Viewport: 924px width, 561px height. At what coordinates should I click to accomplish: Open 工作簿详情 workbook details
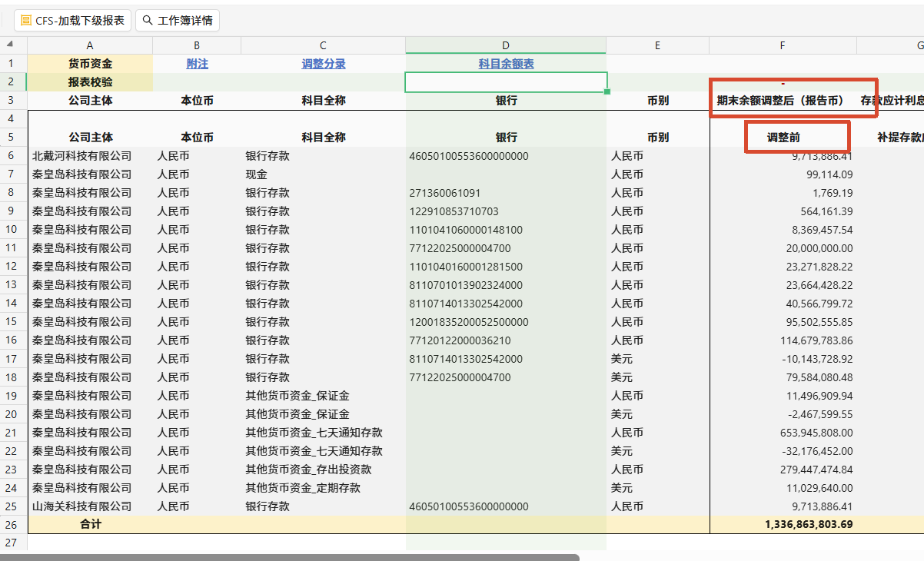(x=178, y=21)
